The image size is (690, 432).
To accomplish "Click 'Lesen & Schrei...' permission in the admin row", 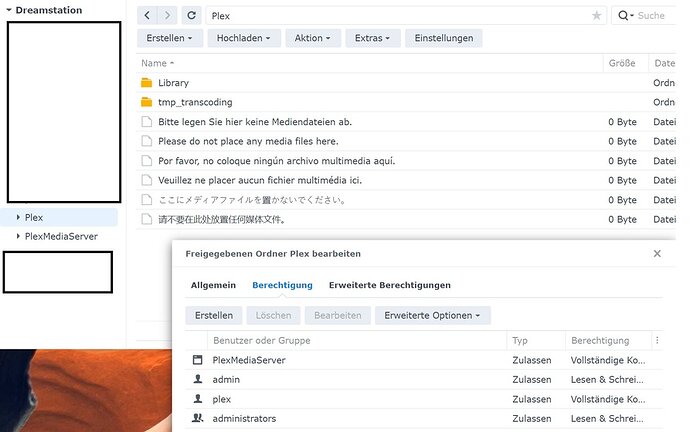I will pos(607,379).
